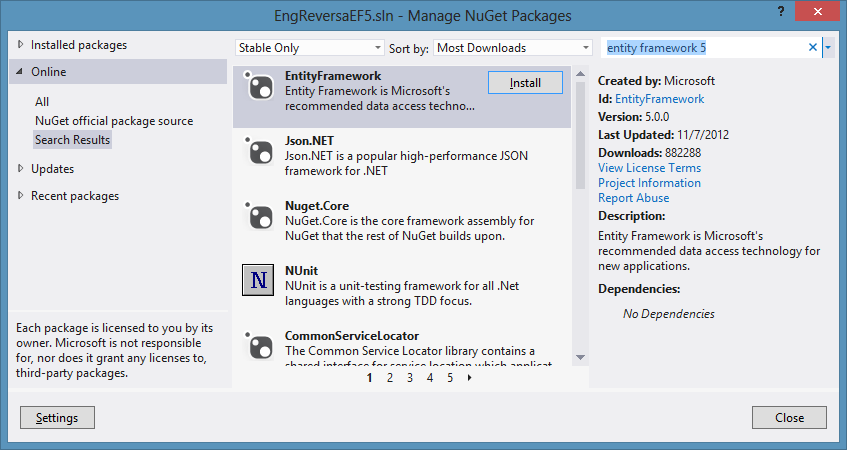The image size is (847, 450).
Task: Open the help question mark button
Action: click(x=781, y=11)
